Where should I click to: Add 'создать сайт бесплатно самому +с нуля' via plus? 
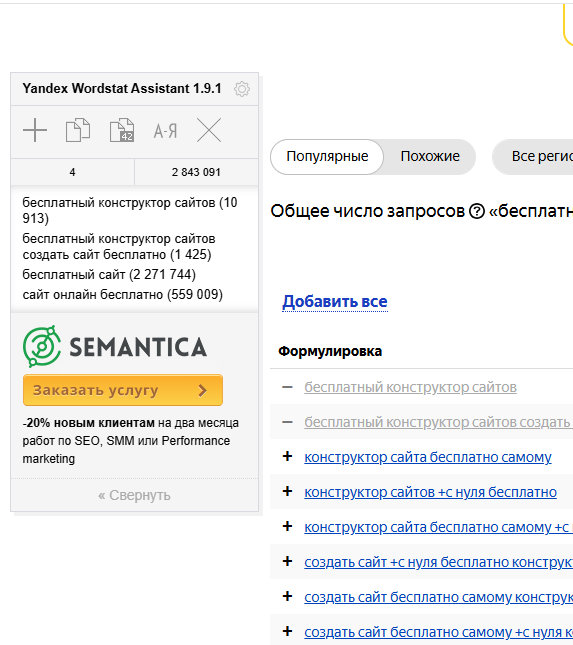(x=288, y=631)
